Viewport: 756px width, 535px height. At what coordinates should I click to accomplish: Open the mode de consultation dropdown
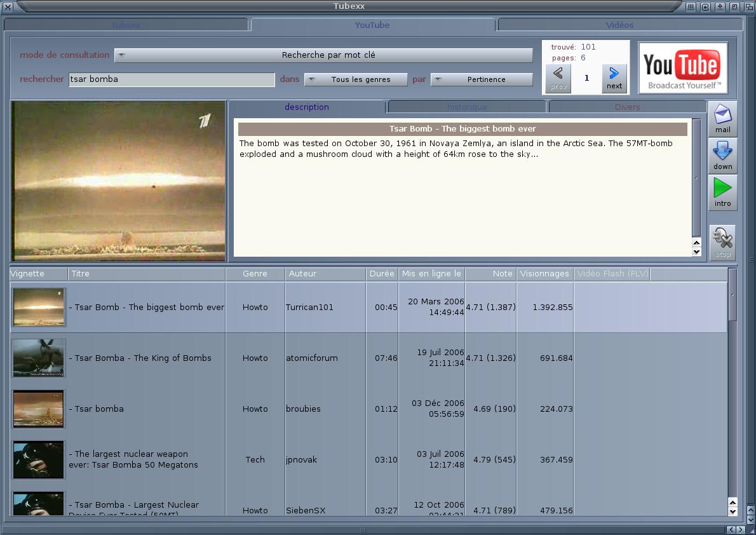(323, 55)
